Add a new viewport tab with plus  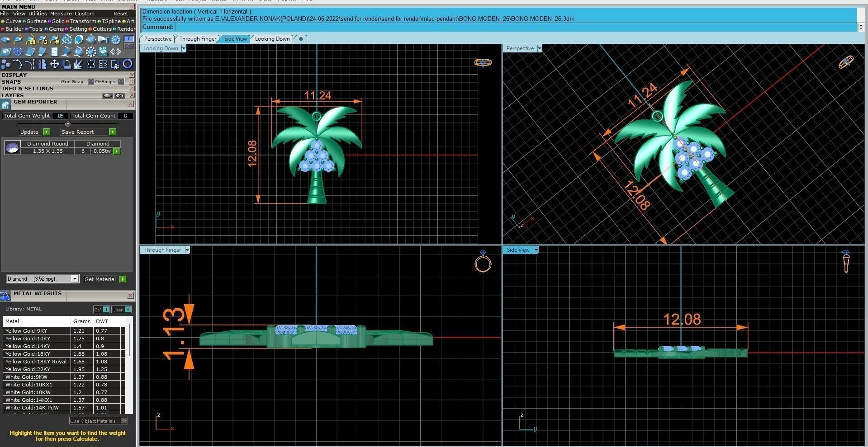(x=301, y=39)
